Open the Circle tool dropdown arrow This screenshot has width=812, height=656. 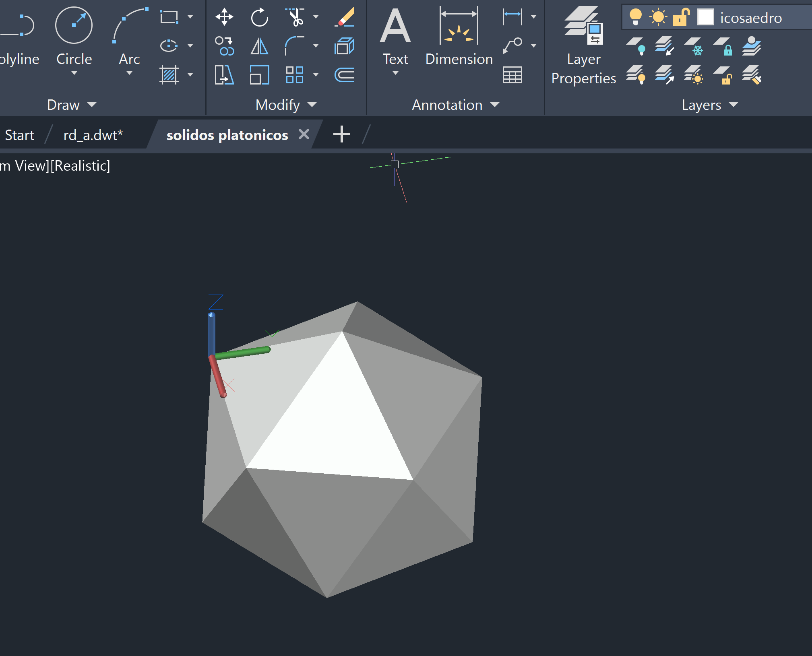(x=74, y=73)
